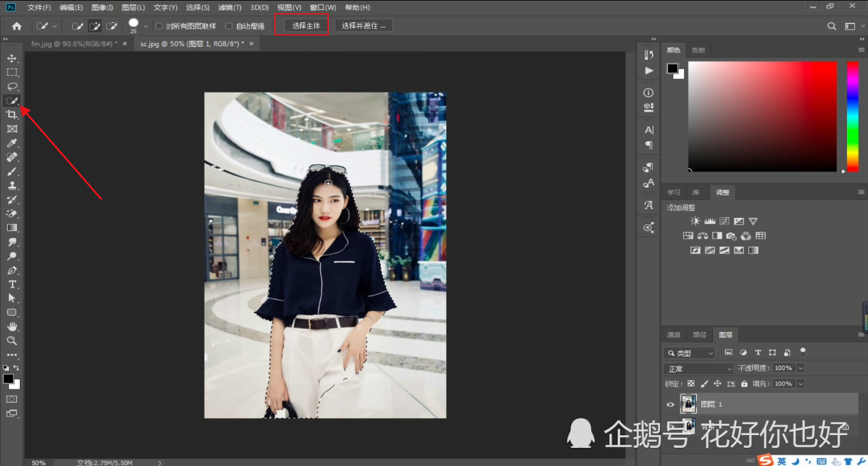Open the 滤镜(T) menu
The height and width of the screenshot is (466, 868).
pyautogui.click(x=229, y=7)
